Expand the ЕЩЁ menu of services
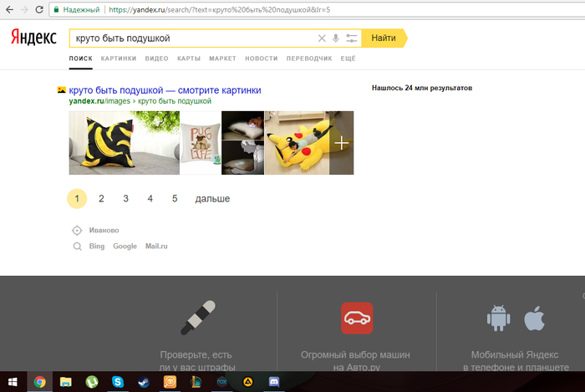 pos(348,59)
